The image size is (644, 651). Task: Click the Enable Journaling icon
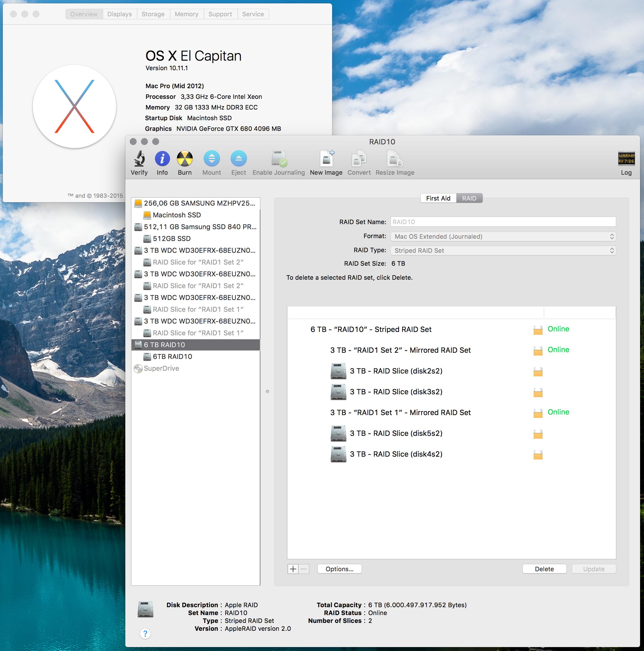point(278,159)
